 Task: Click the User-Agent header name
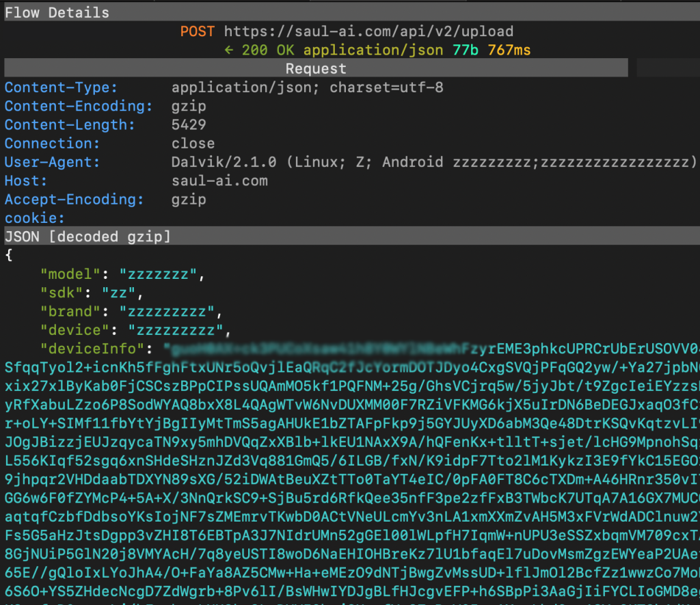click(53, 162)
